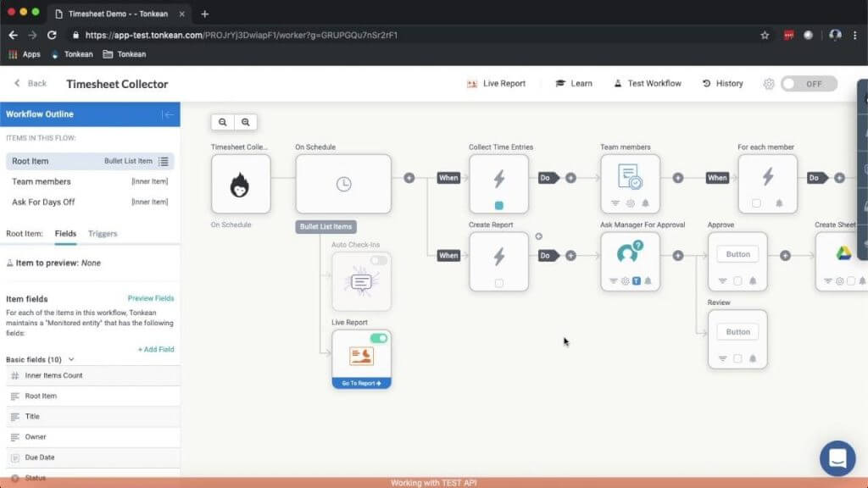Select the Create Sheet Google Drive node
This screenshot has height=488, width=868.
pos(842,261)
